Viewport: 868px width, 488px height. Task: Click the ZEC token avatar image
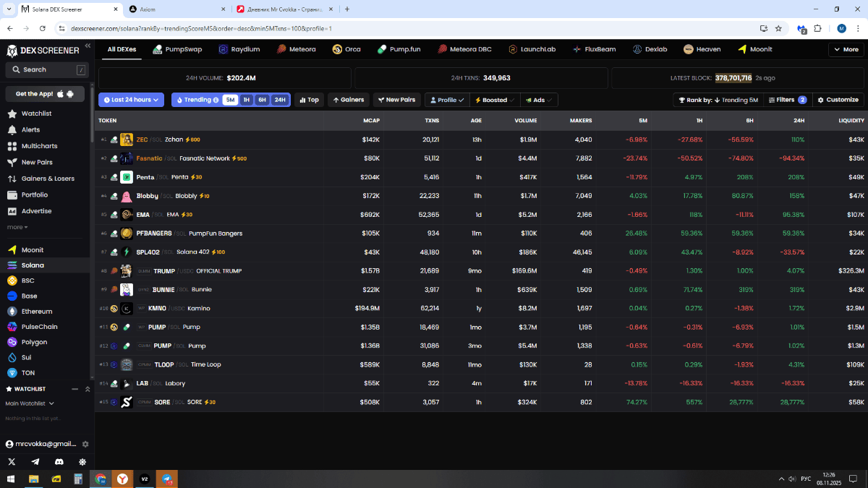(127, 140)
